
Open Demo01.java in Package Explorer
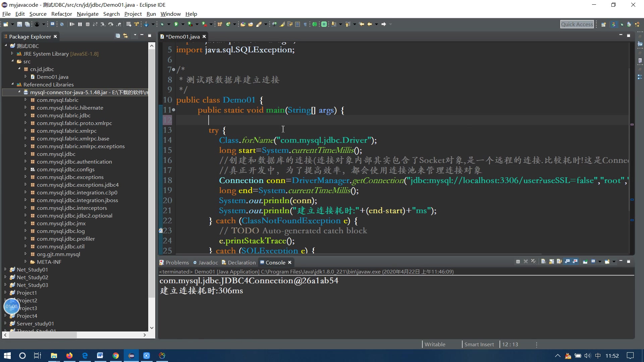pos(52,77)
